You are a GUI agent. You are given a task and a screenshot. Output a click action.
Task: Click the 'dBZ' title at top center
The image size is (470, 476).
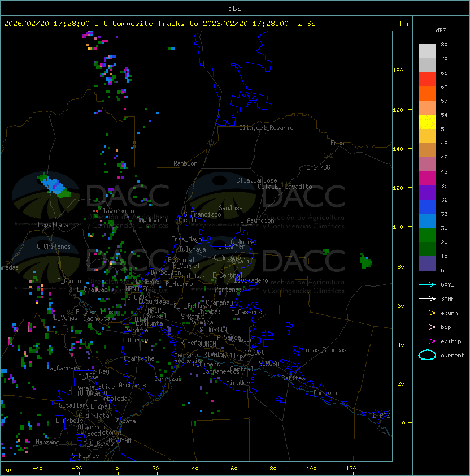[235, 8]
